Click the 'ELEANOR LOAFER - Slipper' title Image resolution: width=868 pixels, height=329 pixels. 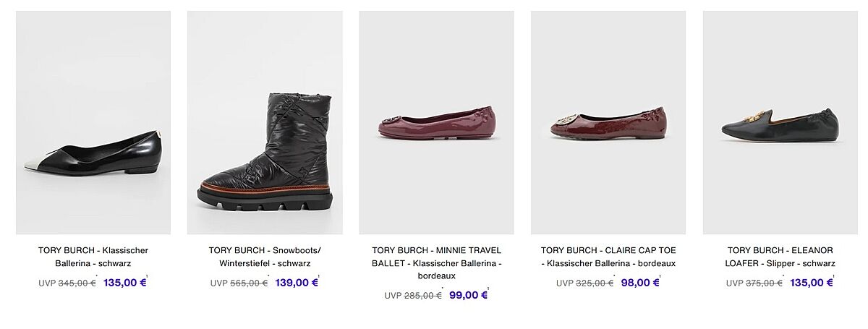point(780,257)
